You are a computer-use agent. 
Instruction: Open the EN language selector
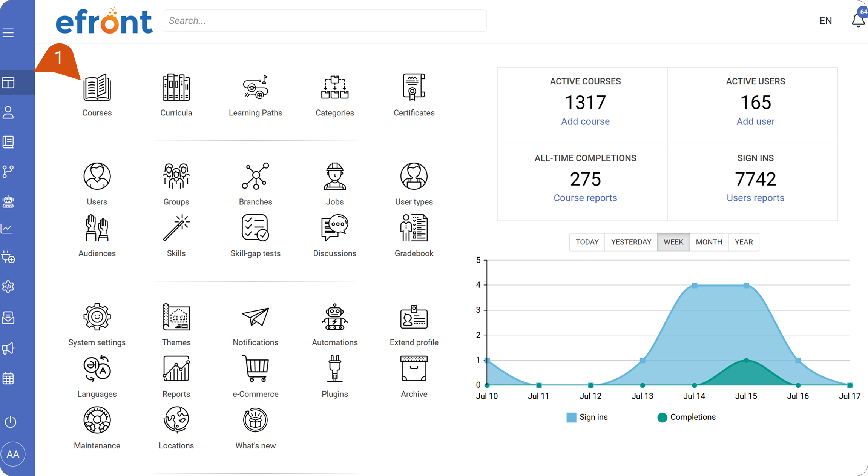tap(825, 21)
